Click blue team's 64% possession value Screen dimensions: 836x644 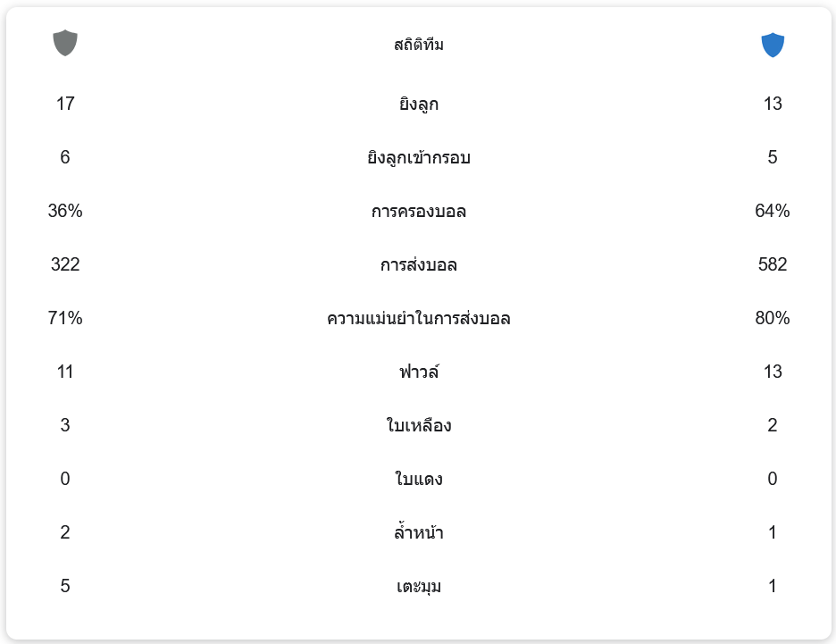click(x=772, y=211)
